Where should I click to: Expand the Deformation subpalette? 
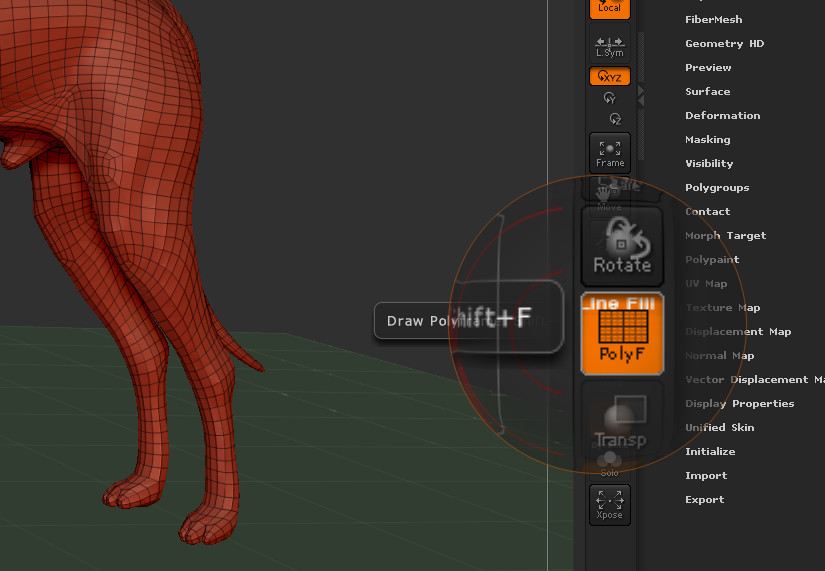coord(722,116)
